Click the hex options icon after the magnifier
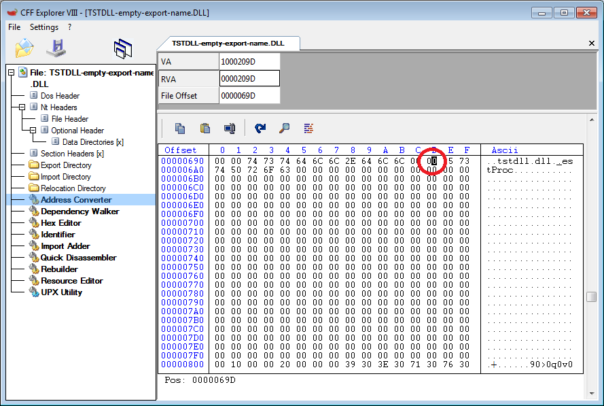This screenshot has height=406, width=604. (x=309, y=128)
